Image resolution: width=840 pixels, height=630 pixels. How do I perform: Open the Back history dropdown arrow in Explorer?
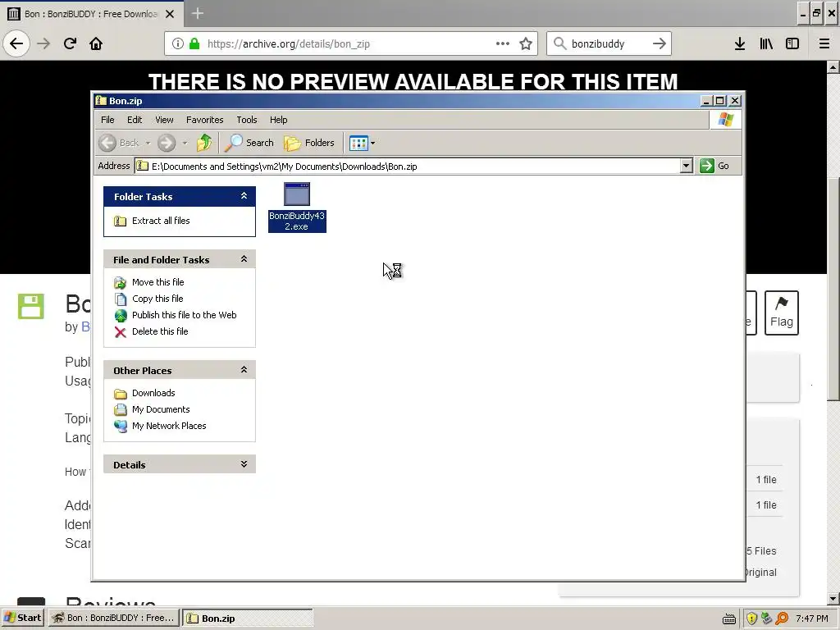(x=148, y=143)
